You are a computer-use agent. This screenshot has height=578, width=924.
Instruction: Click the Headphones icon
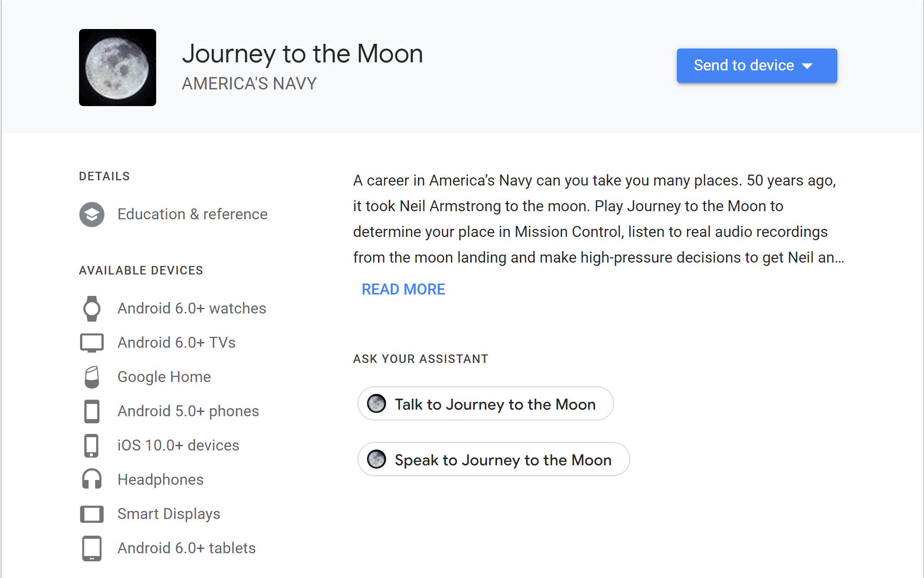coord(92,480)
